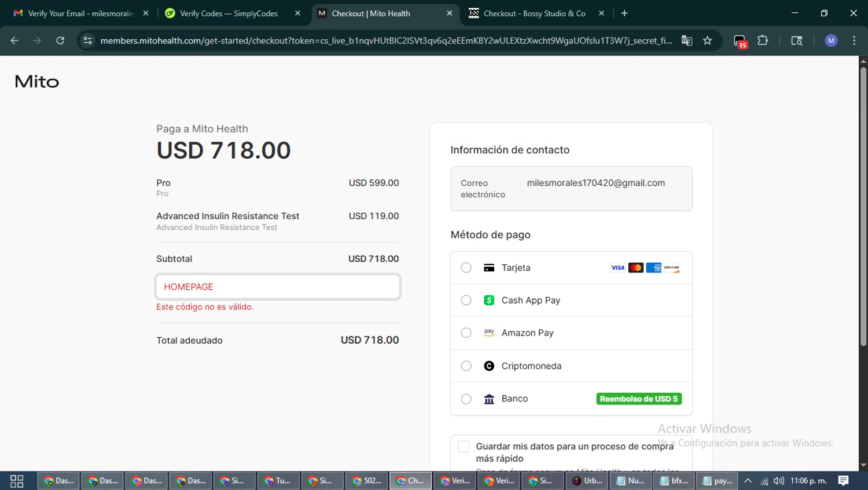This screenshot has height=490, width=868.
Task: Click the Reembolso de USD 5 badge
Action: (639, 399)
